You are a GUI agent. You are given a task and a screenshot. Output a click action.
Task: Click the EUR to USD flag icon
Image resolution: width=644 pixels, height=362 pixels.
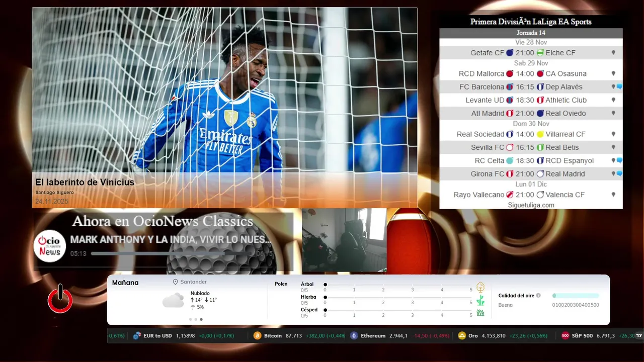click(x=137, y=335)
